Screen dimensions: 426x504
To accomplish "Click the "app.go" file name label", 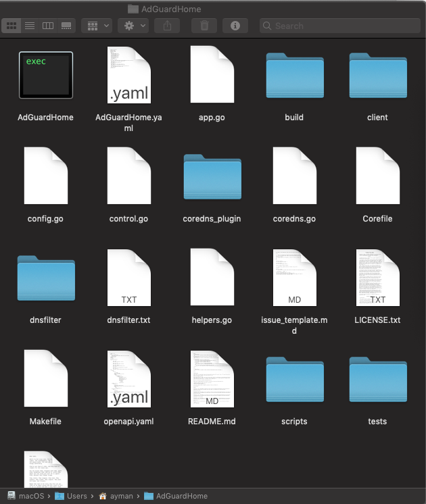I will tap(212, 118).
